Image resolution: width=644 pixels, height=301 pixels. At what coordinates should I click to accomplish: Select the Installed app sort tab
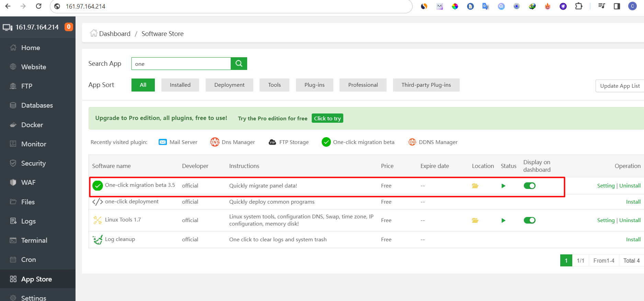point(180,85)
